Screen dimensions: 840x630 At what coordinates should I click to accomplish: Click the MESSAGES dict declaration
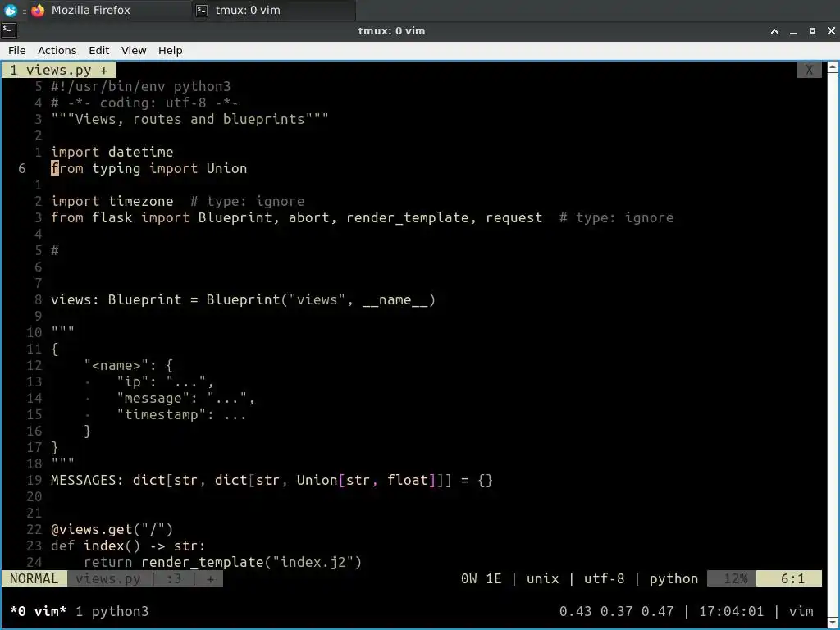272,480
